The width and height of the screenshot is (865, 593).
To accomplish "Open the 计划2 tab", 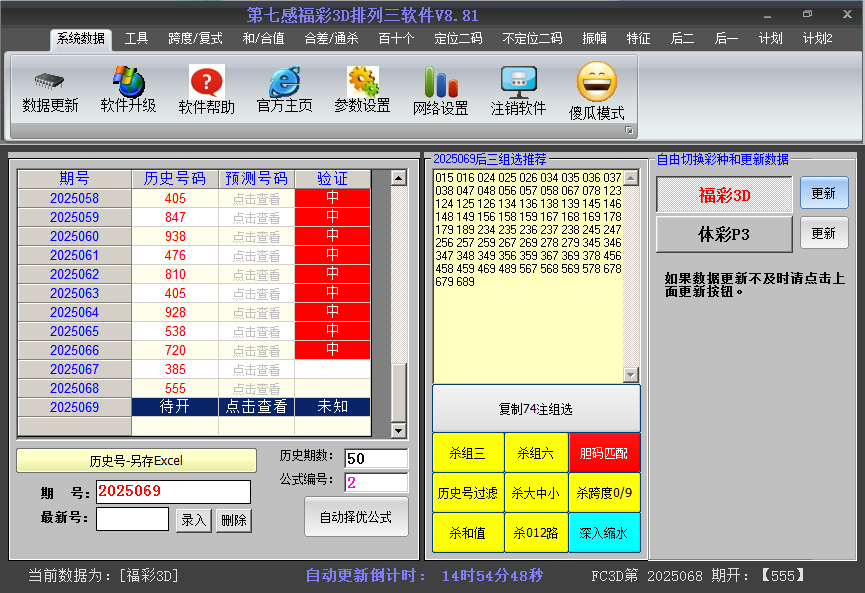I will 817,39.
